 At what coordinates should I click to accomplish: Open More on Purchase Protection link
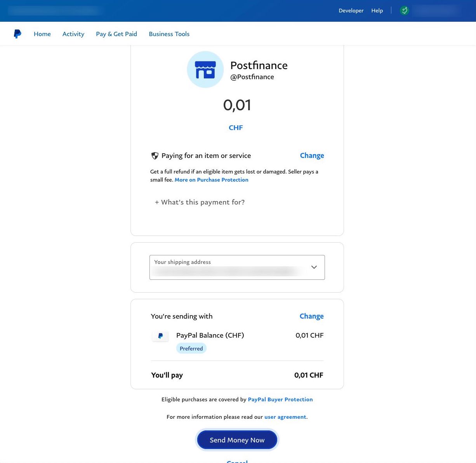pyautogui.click(x=212, y=180)
